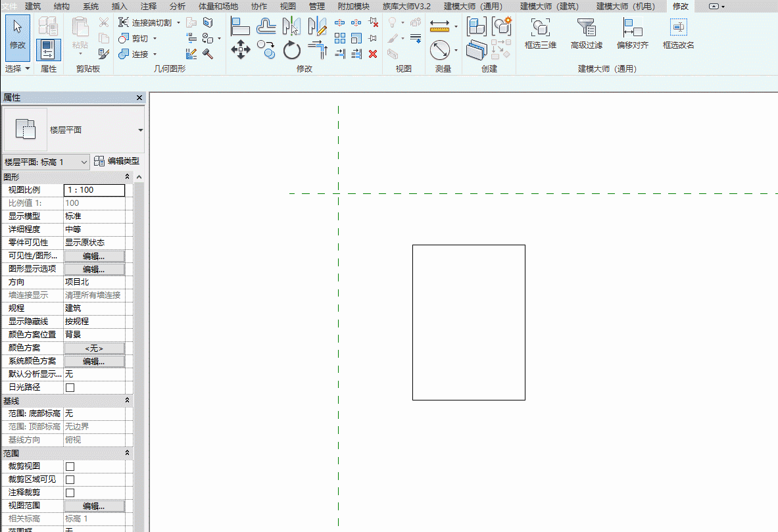778x532 pixels.
Task: Click 编辑类型 edit type button
Action: click(x=116, y=161)
